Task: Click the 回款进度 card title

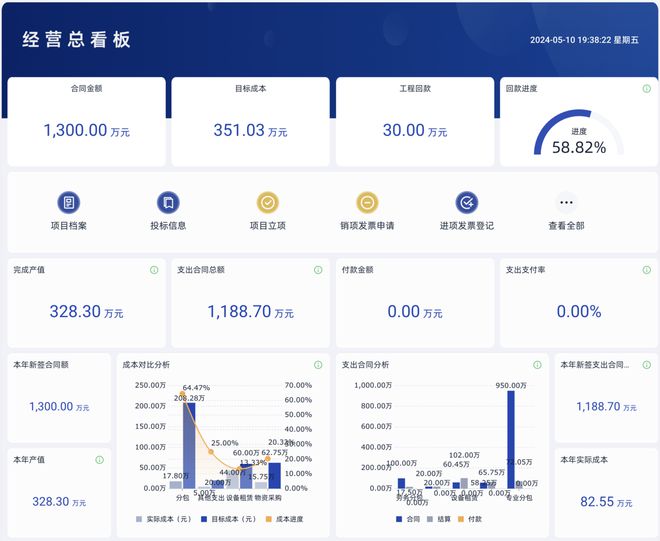Action: (x=521, y=88)
